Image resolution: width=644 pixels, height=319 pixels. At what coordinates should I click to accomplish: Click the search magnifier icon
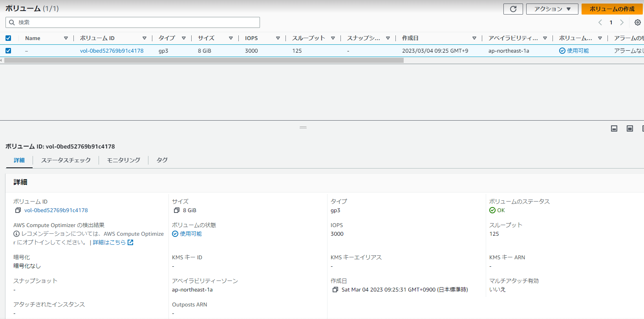click(12, 22)
